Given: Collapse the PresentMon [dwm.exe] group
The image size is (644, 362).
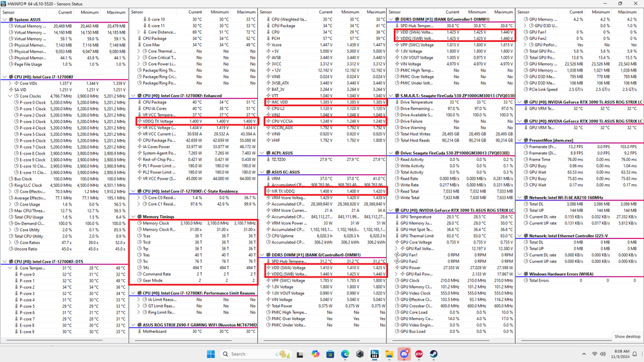Looking at the screenshot, I should (520, 140).
